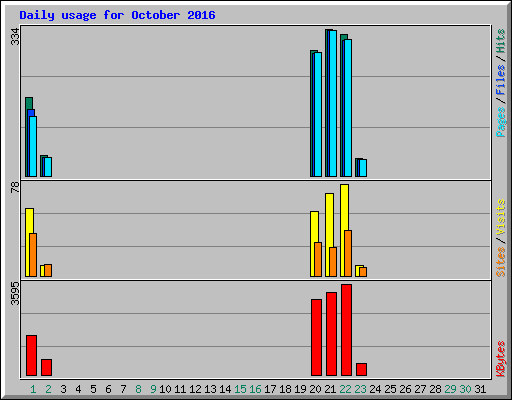Click the 'KBytes' legend label
The height and width of the screenshot is (400, 512).
point(500,359)
